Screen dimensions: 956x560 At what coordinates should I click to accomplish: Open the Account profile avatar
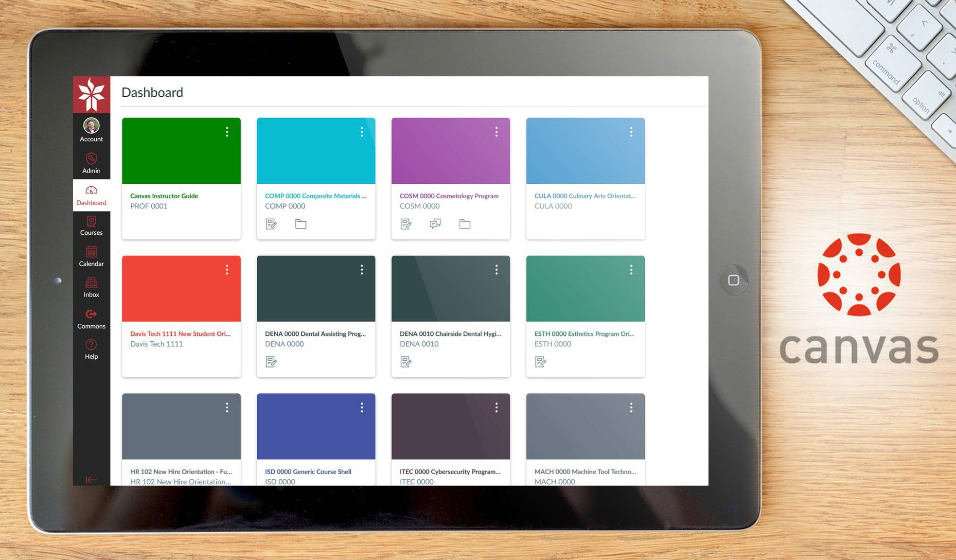tap(91, 126)
